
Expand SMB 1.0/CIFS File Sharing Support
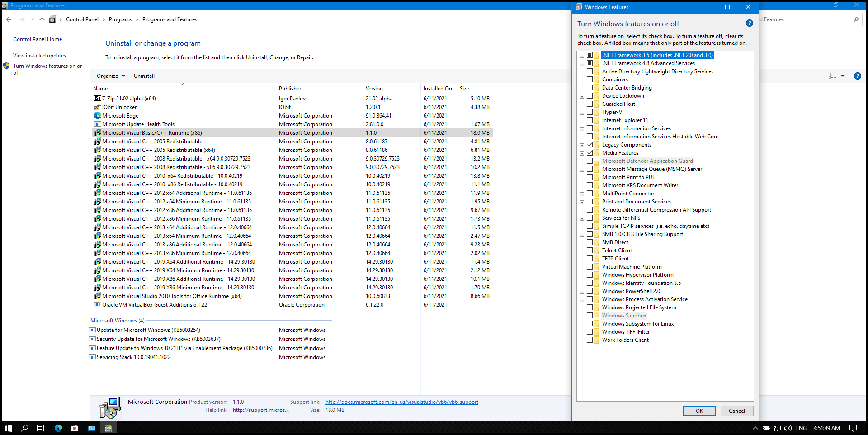point(582,235)
